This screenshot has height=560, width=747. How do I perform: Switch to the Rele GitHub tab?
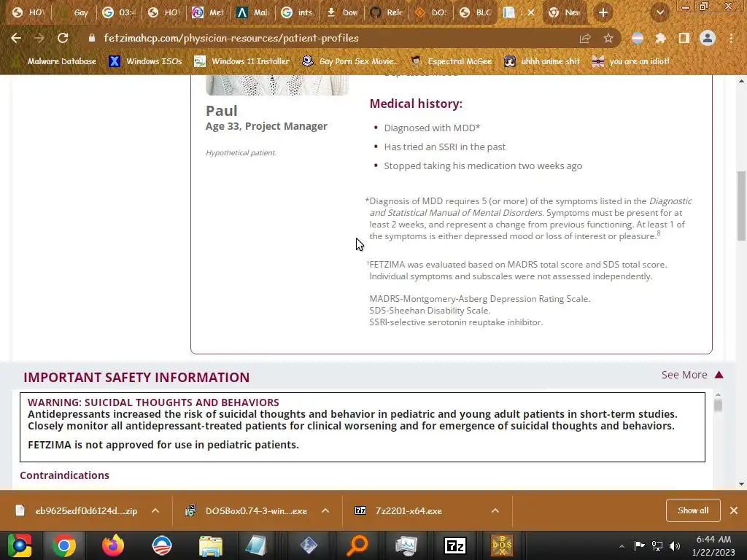pos(387,12)
